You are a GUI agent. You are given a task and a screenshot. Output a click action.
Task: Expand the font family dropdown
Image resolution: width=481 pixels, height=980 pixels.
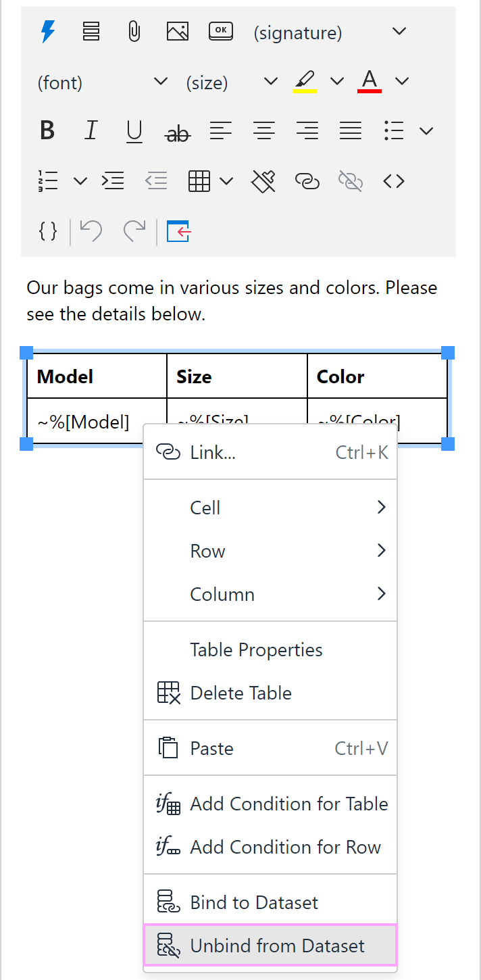click(x=102, y=82)
